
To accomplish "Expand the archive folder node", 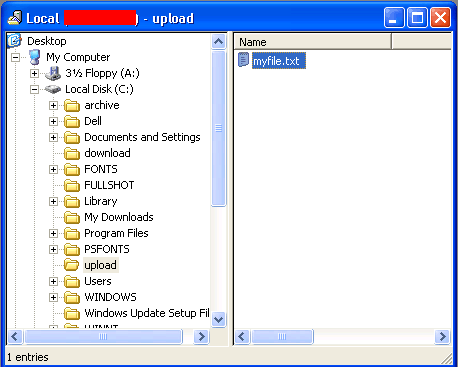I will pyautogui.click(x=53, y=105).
